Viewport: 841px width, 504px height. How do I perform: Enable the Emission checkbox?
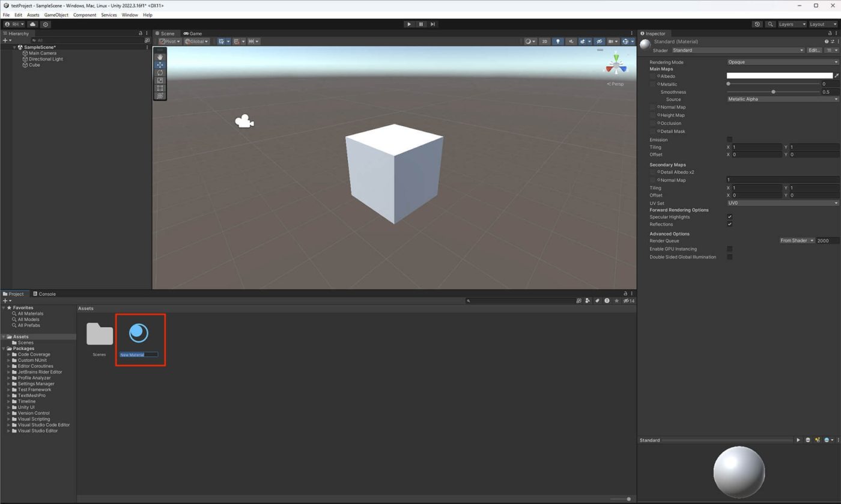tap(730, 139)
